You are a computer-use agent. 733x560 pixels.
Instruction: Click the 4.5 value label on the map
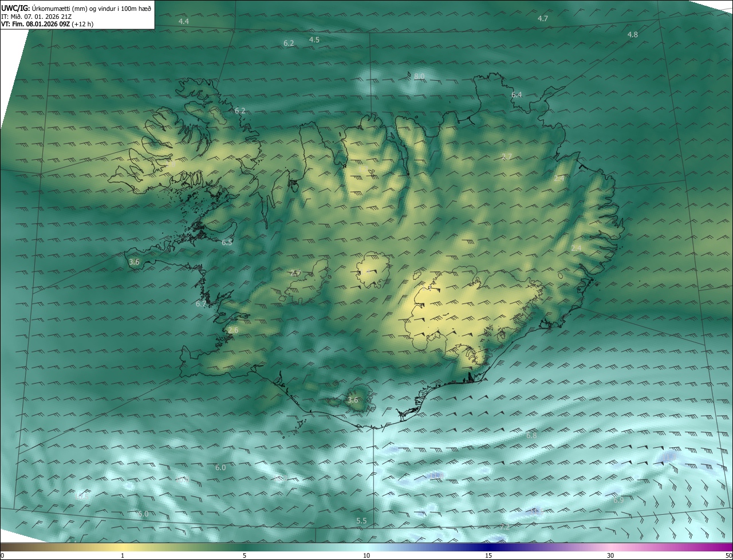pyautogui.click(x=314, y=40)
